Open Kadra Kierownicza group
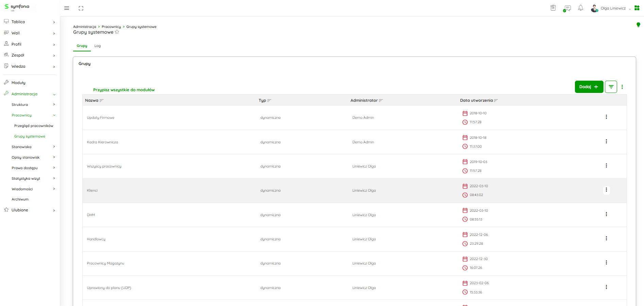Viewport: 644px width, 306px height. [x=102, y=142]
